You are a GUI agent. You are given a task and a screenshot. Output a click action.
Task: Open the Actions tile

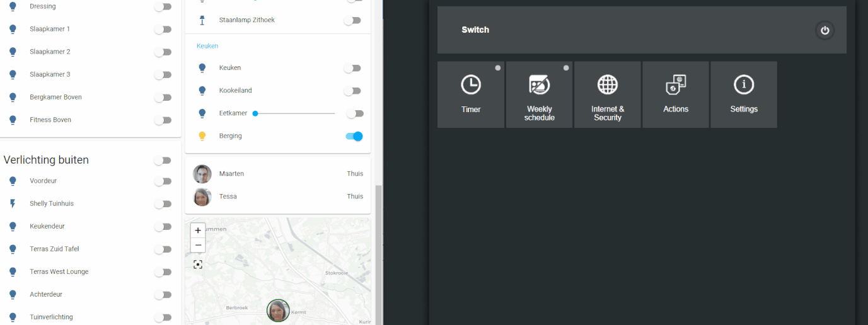[676, 94]
